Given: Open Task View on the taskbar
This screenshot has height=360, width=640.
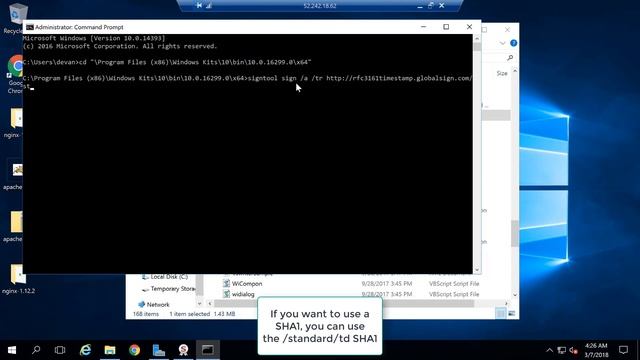Looking at the screenshot, I should click(x=60, y=350).
